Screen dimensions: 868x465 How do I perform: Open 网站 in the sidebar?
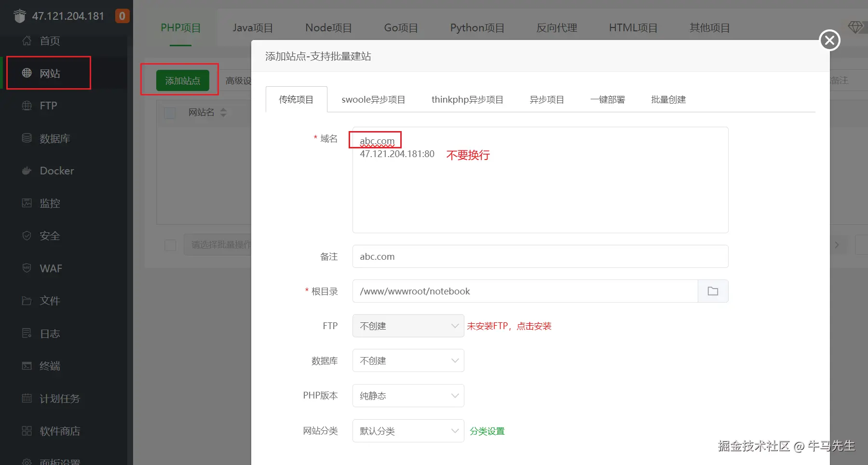pos(50,73)
